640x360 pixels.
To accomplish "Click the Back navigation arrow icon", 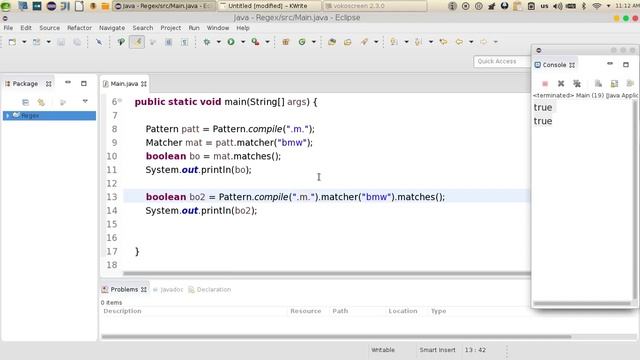I will [459, 42].
